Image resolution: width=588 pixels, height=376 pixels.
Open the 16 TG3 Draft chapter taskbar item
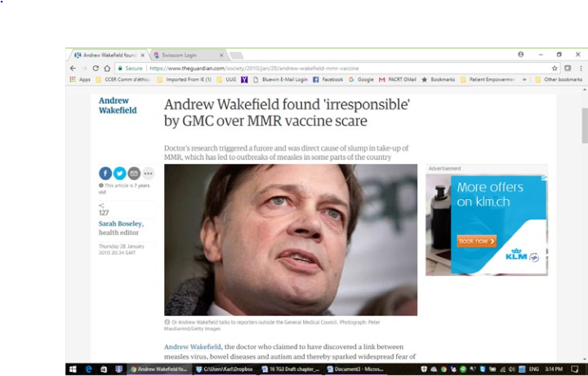pos(290,369)
